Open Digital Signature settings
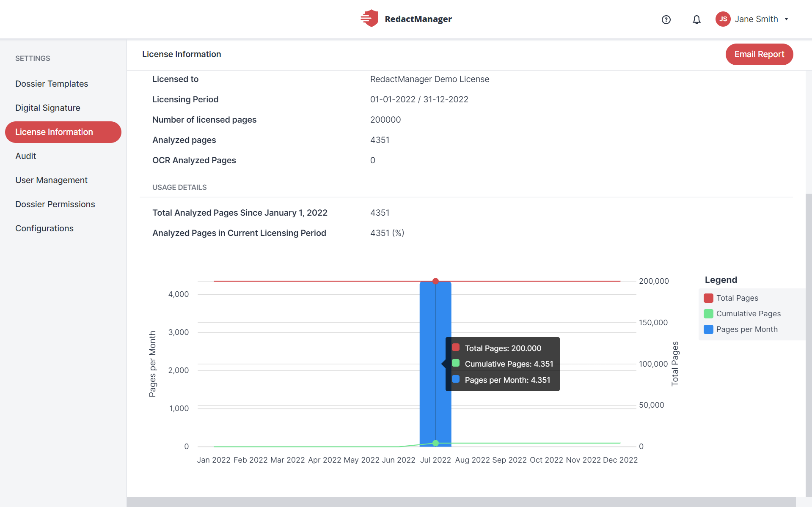The height and width of the screenshot is (507, 812). (48, 108)
